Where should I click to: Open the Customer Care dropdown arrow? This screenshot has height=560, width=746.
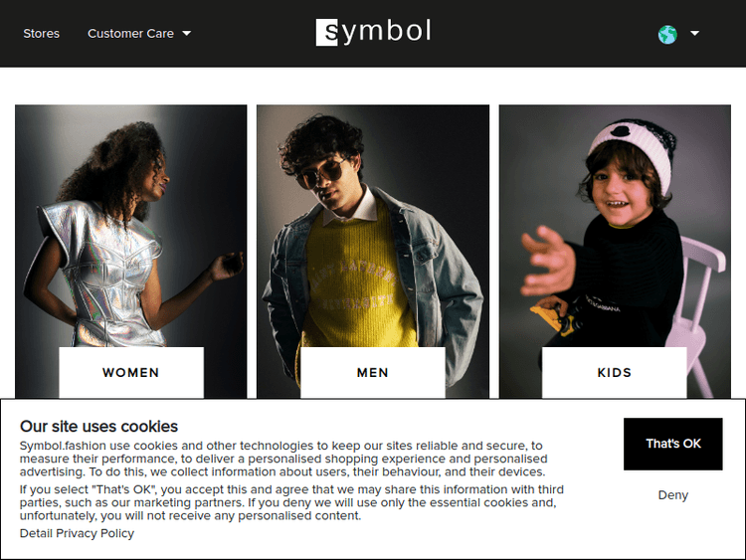[x=187, y=33]
